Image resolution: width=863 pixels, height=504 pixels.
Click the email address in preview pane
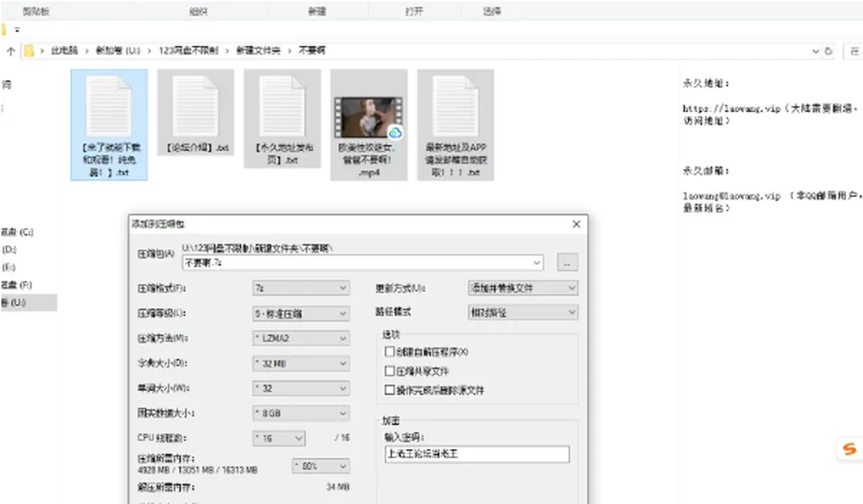pos(732,196)
